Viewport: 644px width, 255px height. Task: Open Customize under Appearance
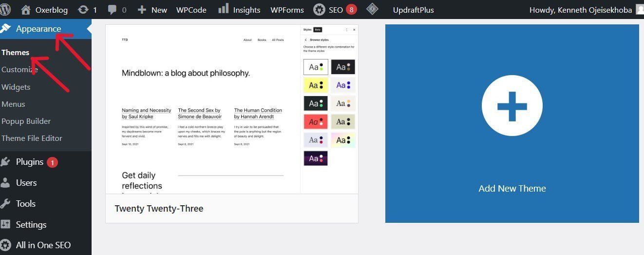19,70
